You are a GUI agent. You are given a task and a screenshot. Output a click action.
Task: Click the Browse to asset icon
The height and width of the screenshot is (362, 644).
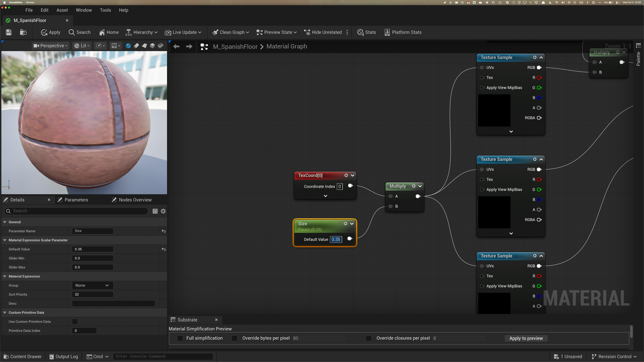(x=23, y=32)
